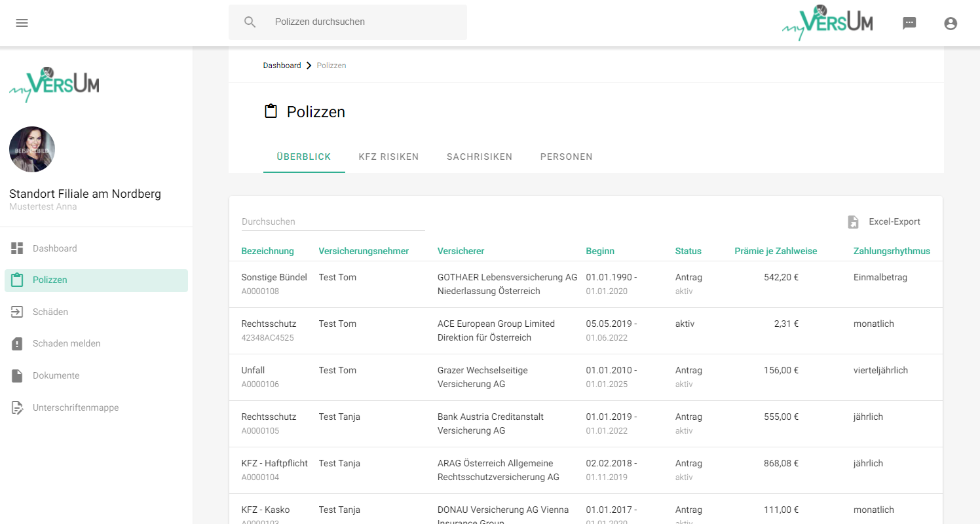Click the Dashboard grid icon in sidebar

[x=18, y=248]
